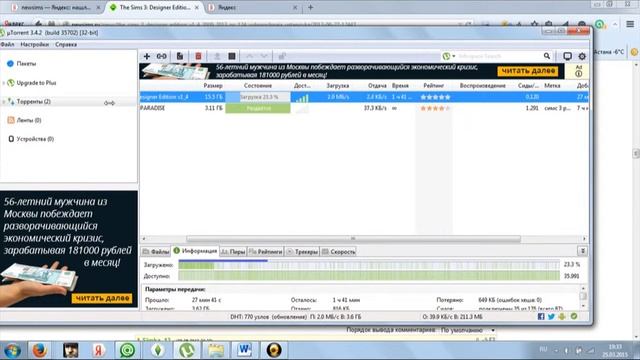Click the Unlock bundle toolbar icon
Image resolution: width=640 pixels, height=360 pixels.
(282, 56)
